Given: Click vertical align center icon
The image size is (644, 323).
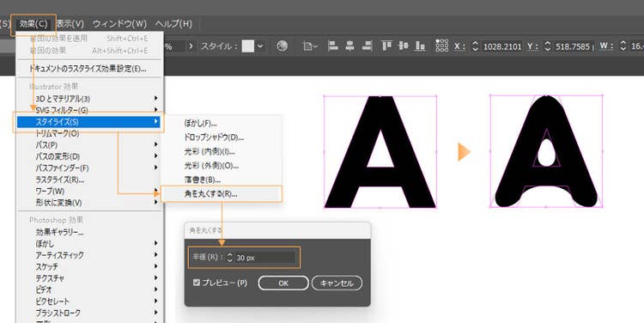Looking at the screenshot, I should coord(404,46).
